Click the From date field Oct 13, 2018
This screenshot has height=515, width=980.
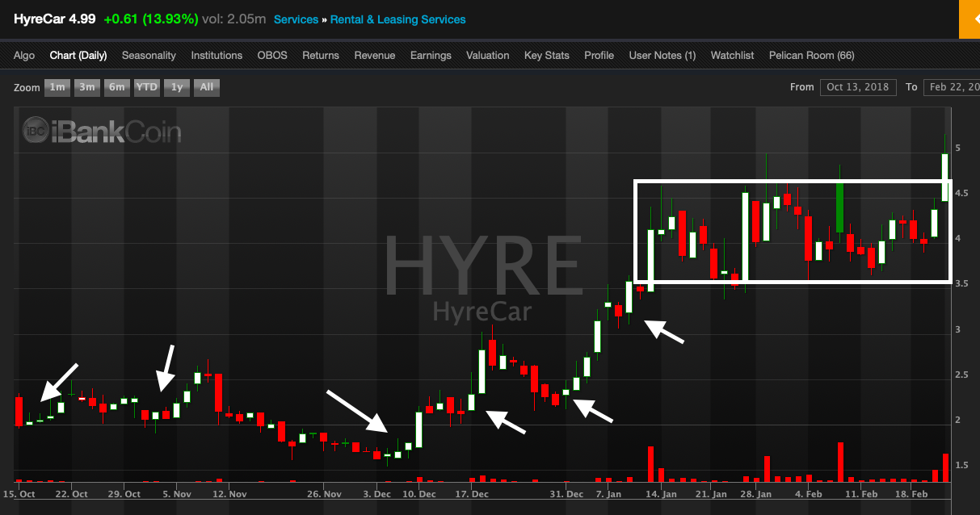[x=857, y=87]
